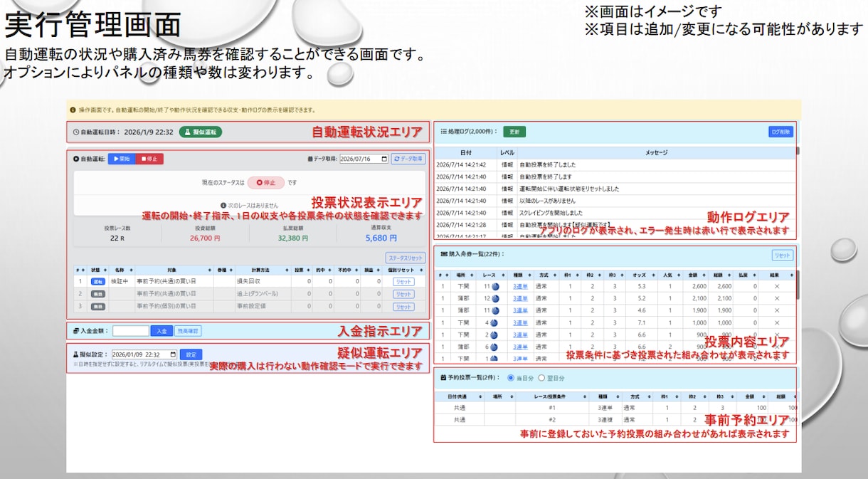The height and width of the screenshot is (479, 868).
Task: Click リセット in the 追上(グランパーレ) row
Action: click(x=403, y=294)
